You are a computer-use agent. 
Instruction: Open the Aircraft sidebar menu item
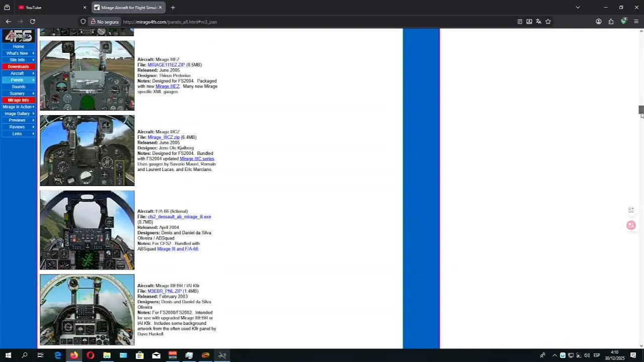pyautogui.click(x=19, y=73)
